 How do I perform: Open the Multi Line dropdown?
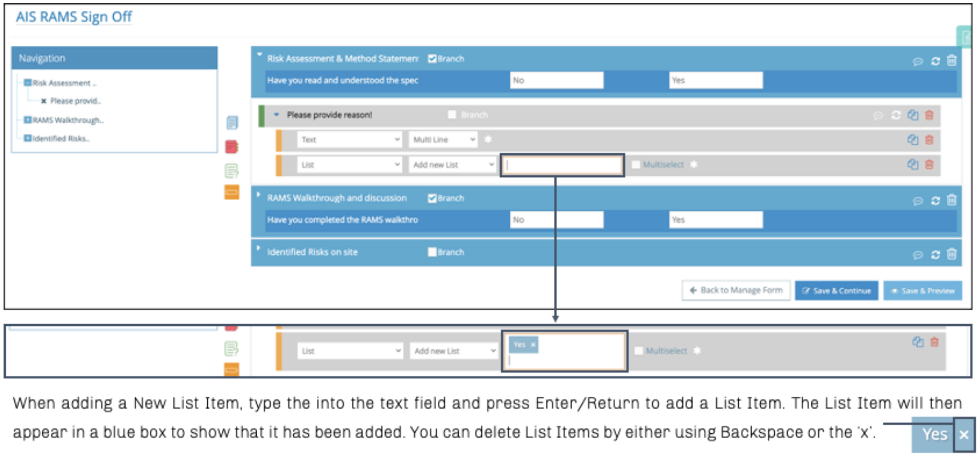[443, 139]
